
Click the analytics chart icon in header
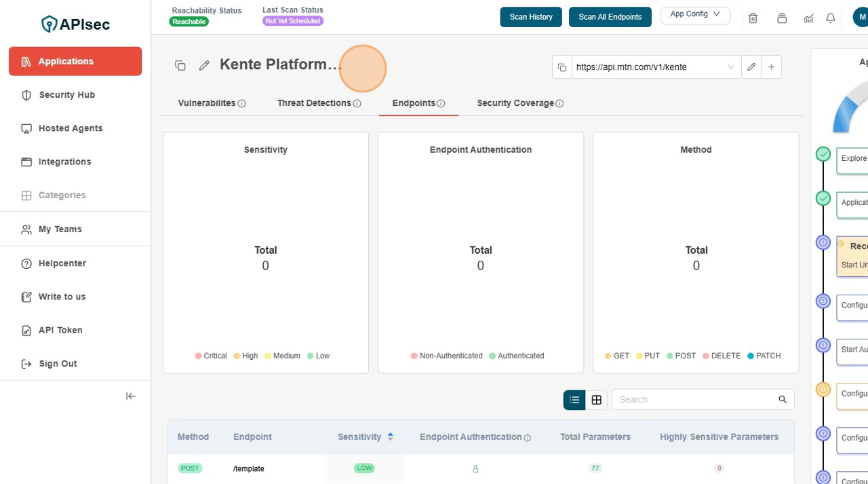[x=808, y=18]
